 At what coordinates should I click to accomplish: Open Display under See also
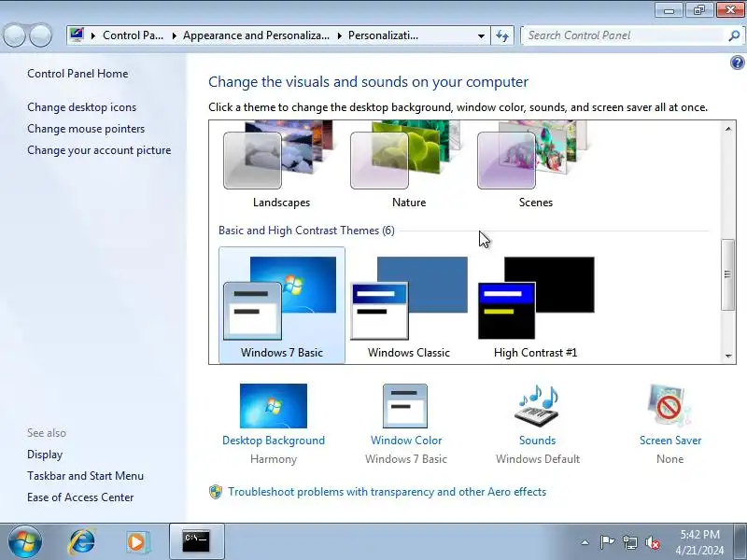click(45, 455)
